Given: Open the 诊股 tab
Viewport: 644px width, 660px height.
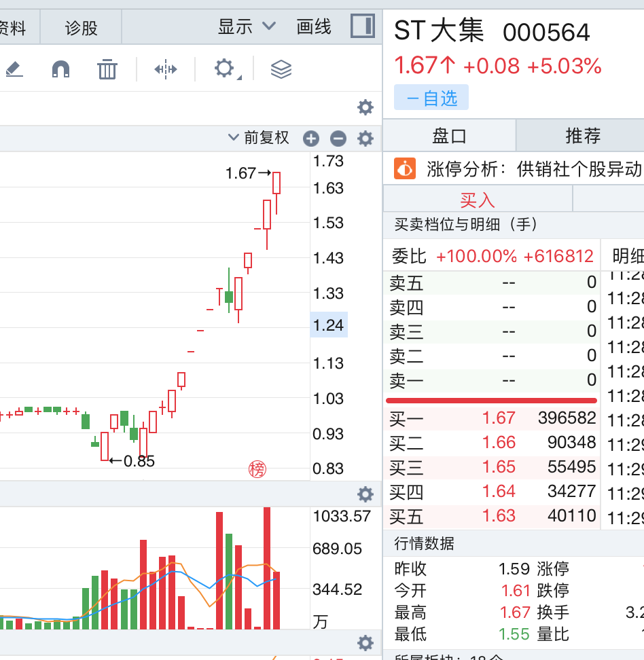Looking at the screenshot, I should point(81,29).
